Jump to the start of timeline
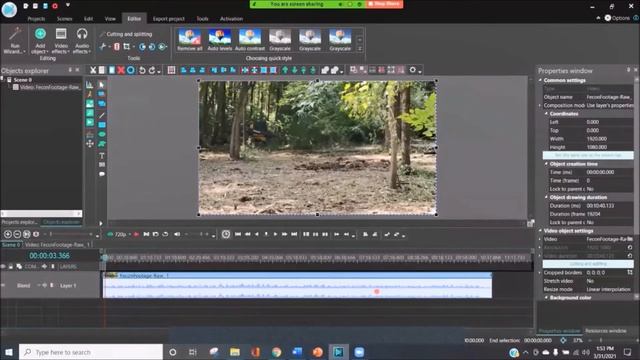 point(238,234)
